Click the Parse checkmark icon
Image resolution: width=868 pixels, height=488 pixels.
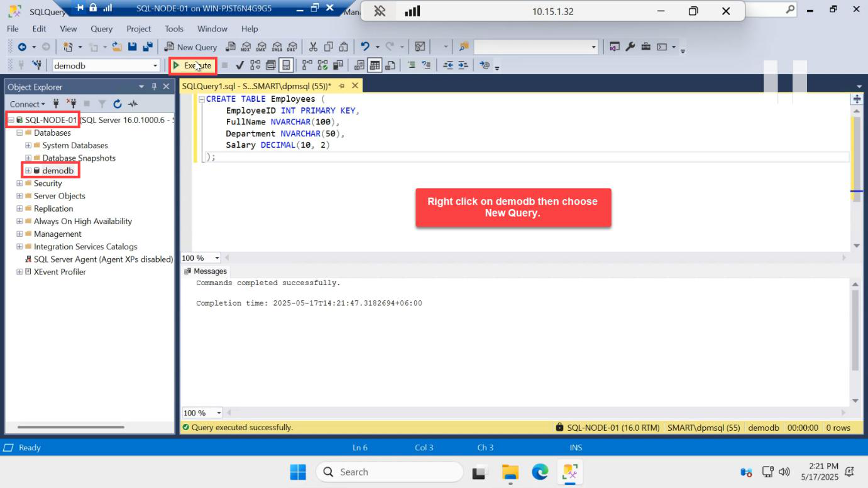(x=239, y=65)
